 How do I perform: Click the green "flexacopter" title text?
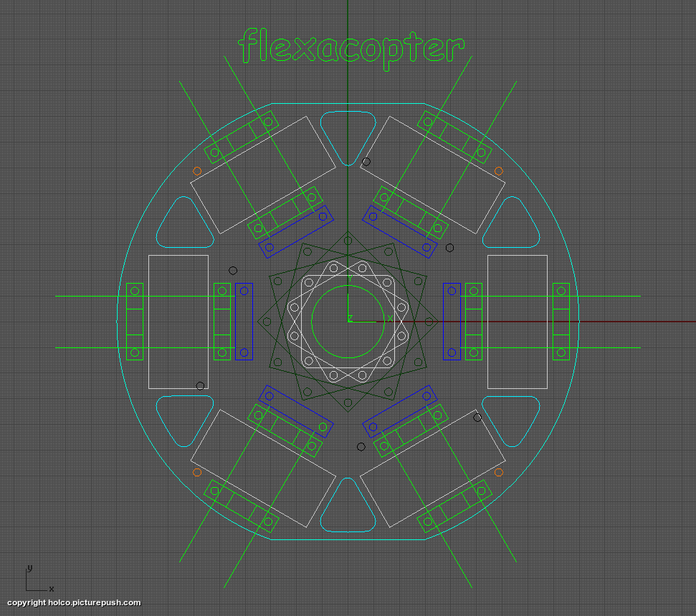coord(351,48)
